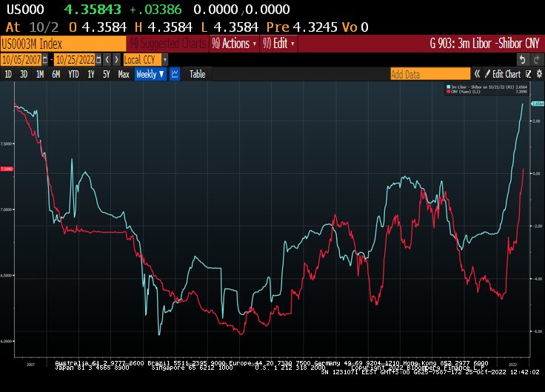Click the red 7.3090 left axis marker

[7, 169]
